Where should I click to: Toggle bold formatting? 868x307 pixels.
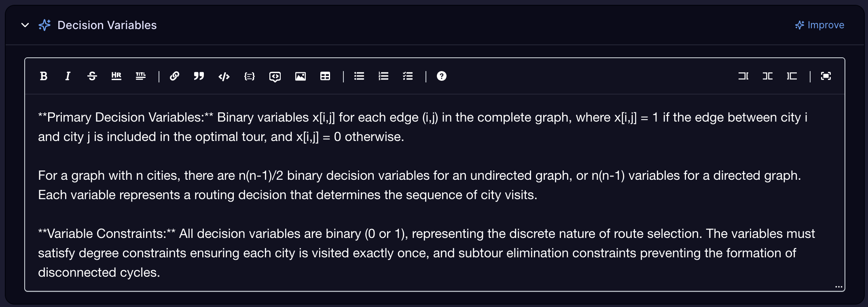point(44,76)
